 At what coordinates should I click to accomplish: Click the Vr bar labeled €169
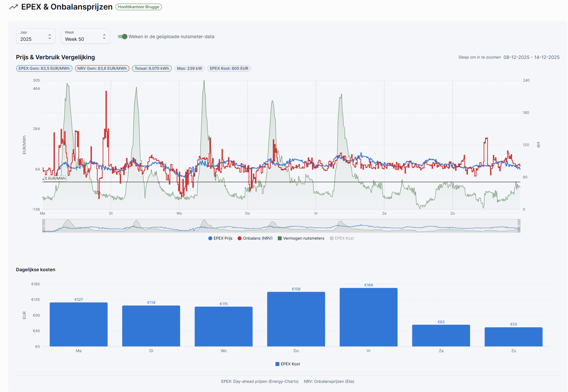point(369,317)
